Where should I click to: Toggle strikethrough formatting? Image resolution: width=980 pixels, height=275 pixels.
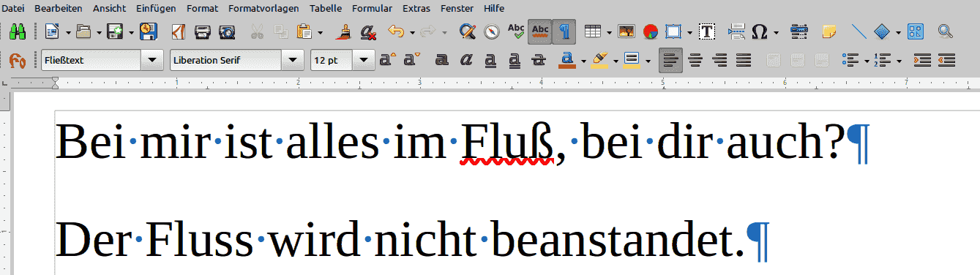coord(539,60)
